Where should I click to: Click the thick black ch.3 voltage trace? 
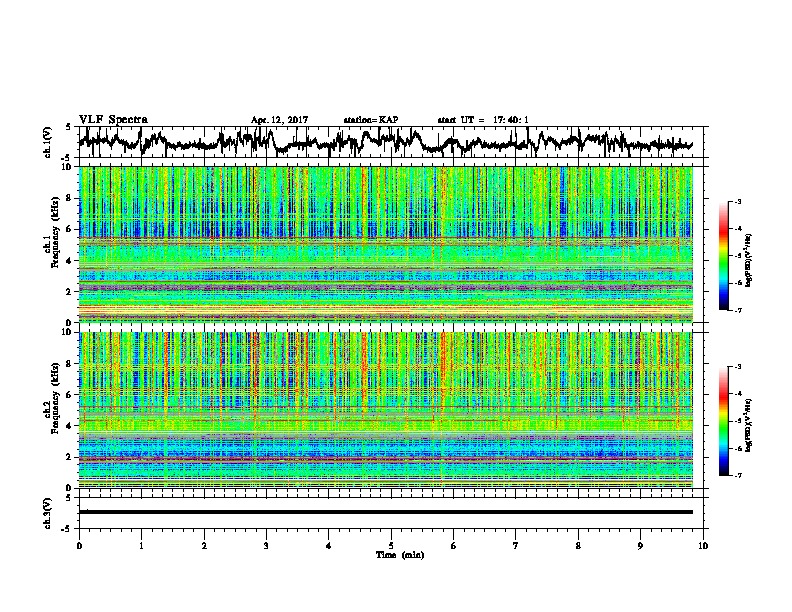[x=385, y=512]
